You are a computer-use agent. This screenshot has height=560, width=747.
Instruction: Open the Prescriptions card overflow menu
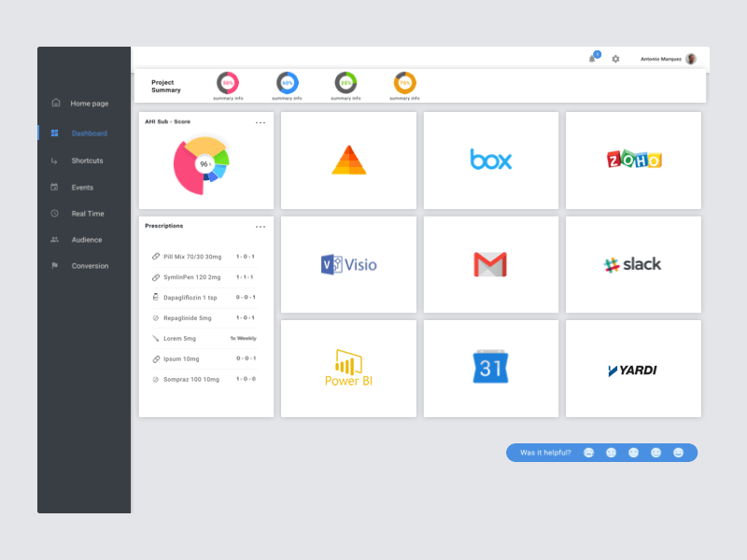(x=261, y=226)
